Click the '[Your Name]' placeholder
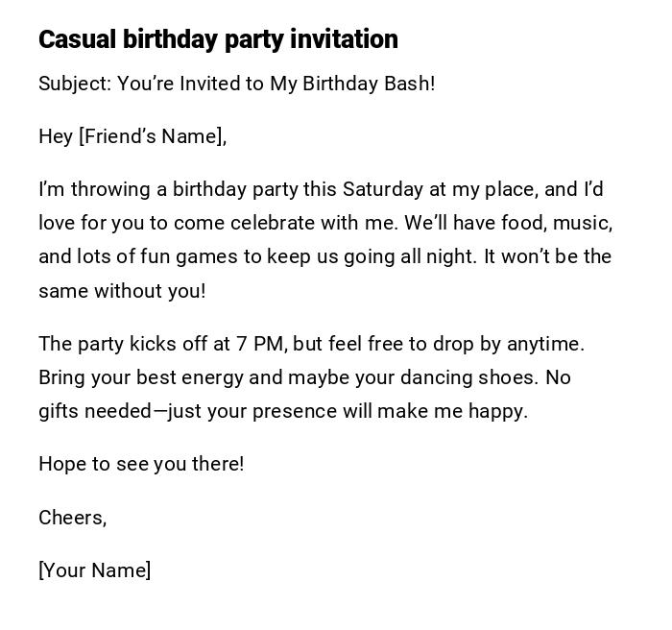672x630 pixels. tap(95, 570)
